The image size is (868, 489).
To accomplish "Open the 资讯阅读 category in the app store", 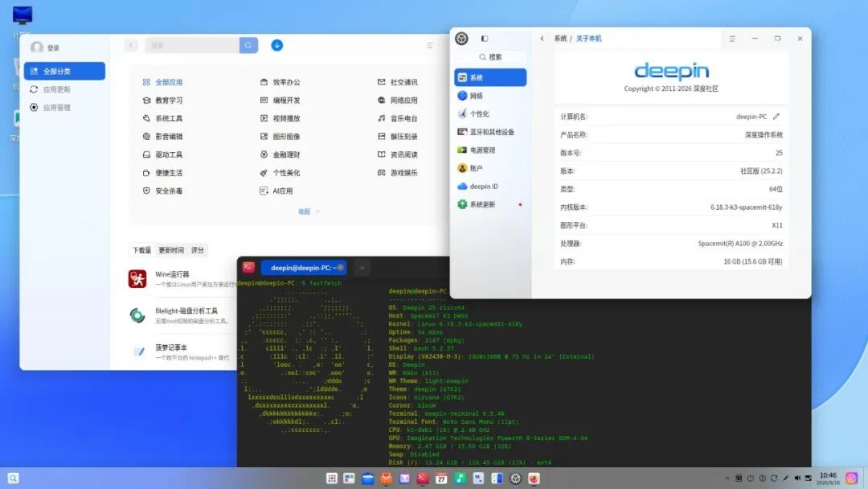I will pyautogui.click(x=398, y=154).
